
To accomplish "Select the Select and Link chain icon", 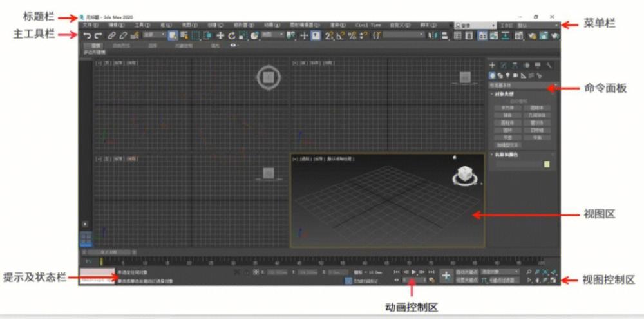I will tap(111, 35).
